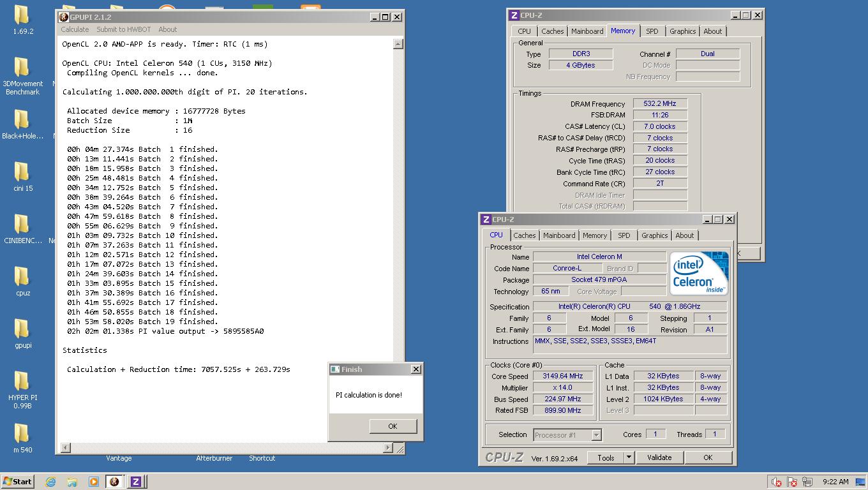Image resolution: width=868 pixels, height=490 pixels.
Task: Click the Validate button in CPU-Z
Action: tap(659, 457)
